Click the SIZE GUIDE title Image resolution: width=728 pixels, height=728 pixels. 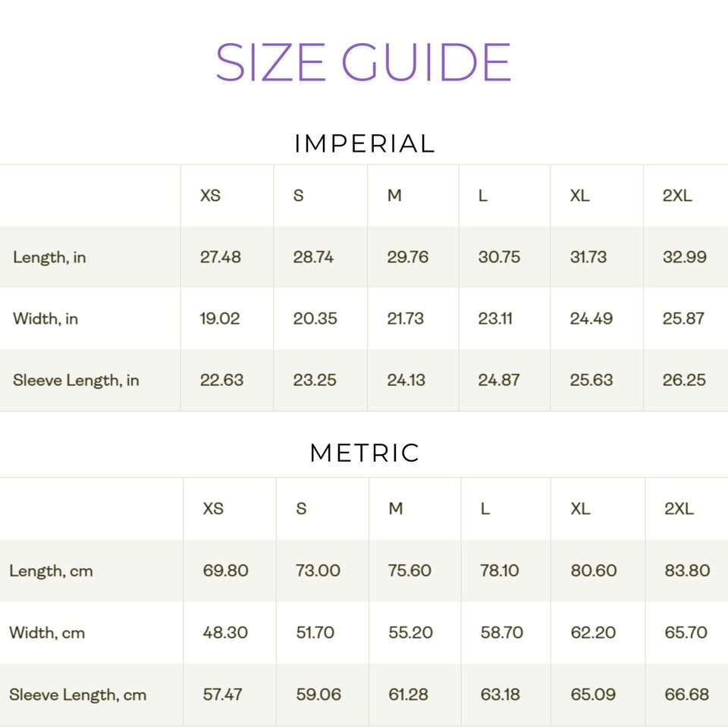[363, 62]
